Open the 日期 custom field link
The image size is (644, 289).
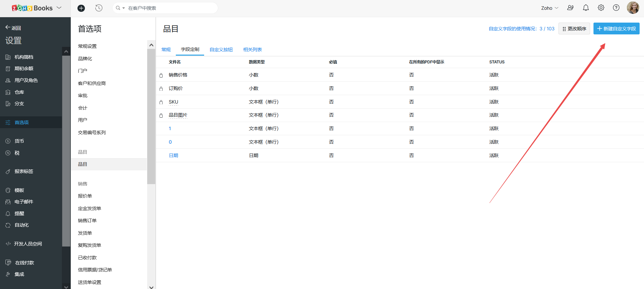(173, 155)
